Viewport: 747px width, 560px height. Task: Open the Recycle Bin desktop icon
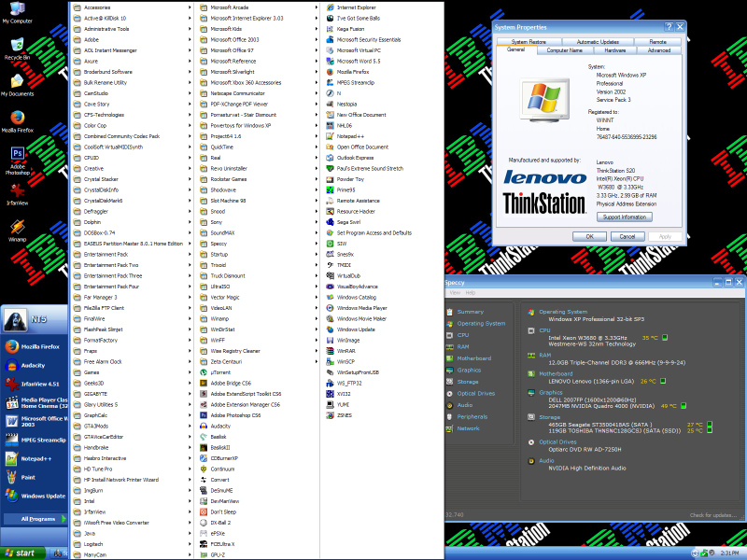pos(17,49)
